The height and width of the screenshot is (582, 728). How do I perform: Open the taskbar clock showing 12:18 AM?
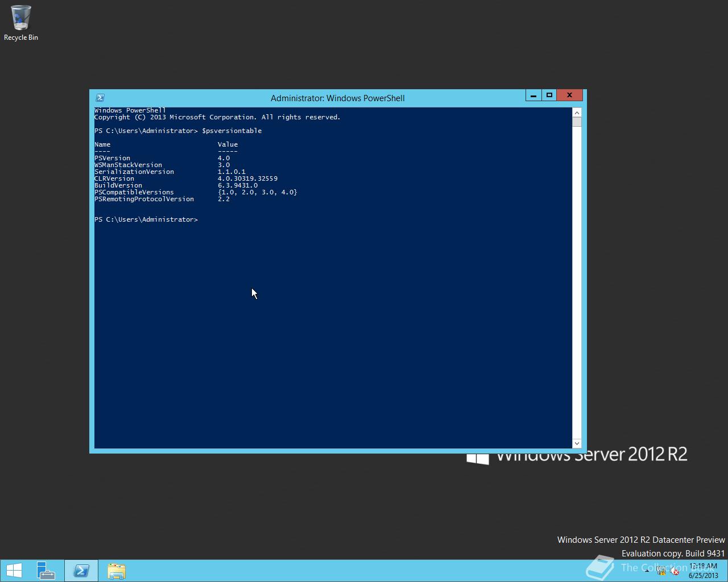click(x=703, y=571)
